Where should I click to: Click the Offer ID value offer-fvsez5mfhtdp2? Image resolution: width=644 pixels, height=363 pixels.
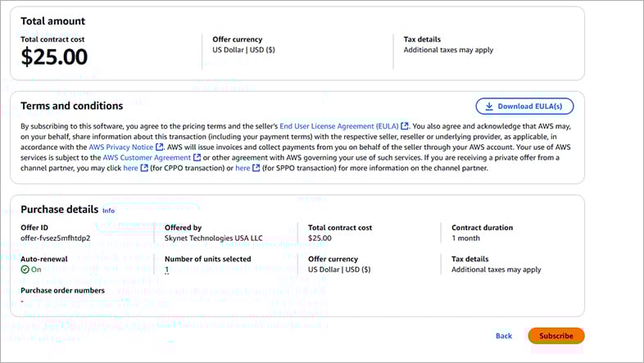click(55, 238)
